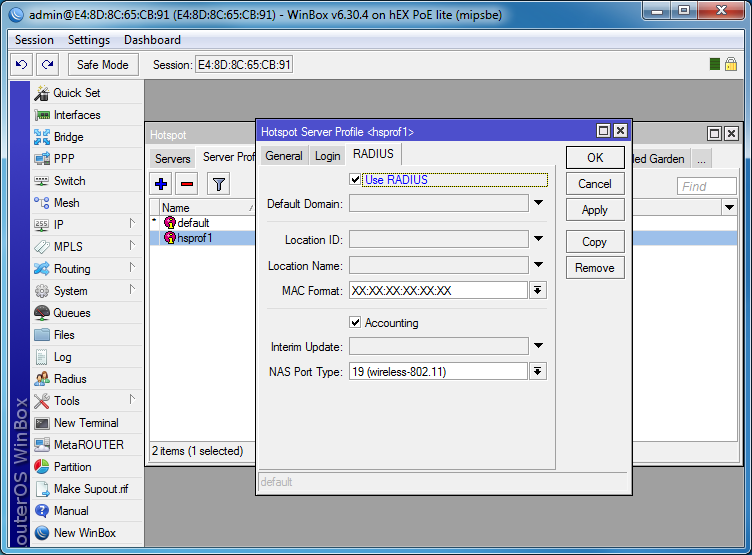Click Make Supout.rif
The height and width of the screenshot is (555, 752).
point(87,489)
